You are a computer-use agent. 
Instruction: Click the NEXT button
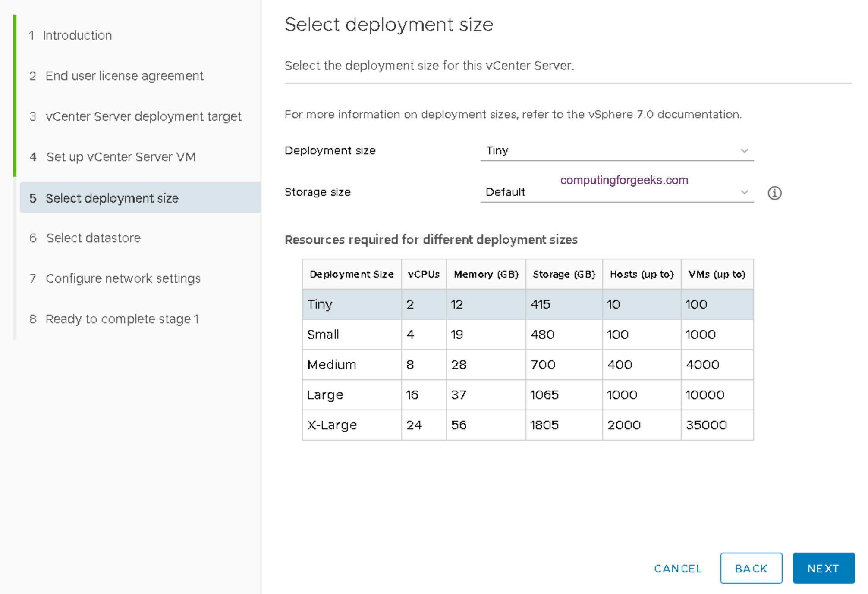point(823,568)
